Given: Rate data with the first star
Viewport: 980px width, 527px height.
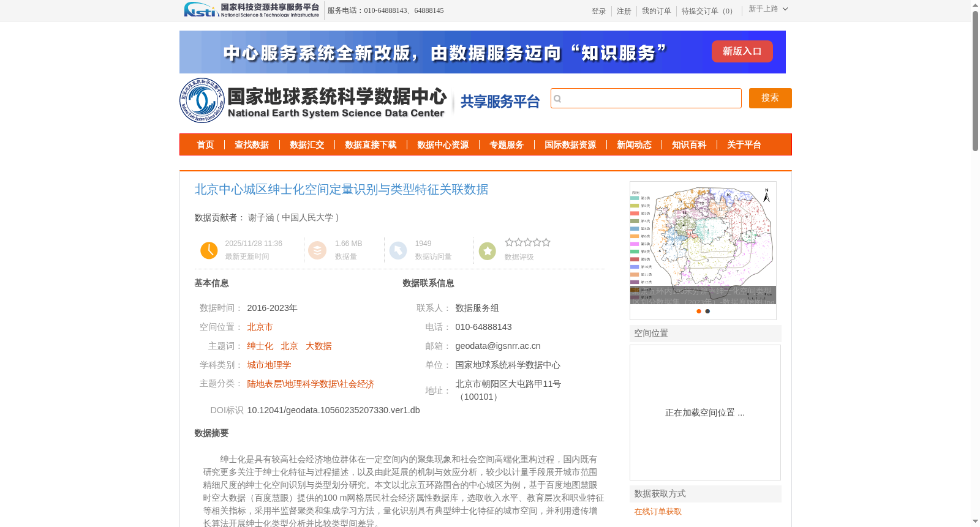Looking at the screenshot, I should (509, 242).
